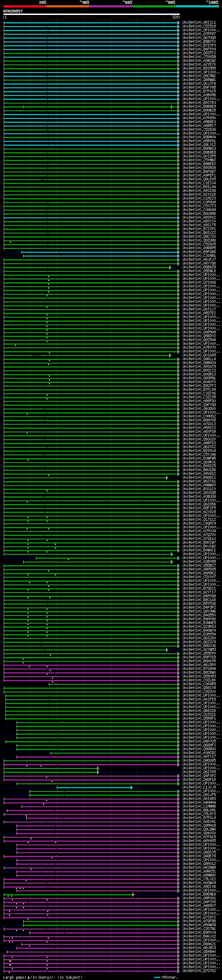Image resolution: width=222 pixels, height=980 pixels.
Task: Open hit UniRef100_A3BCW2
Action: point(199,60)
